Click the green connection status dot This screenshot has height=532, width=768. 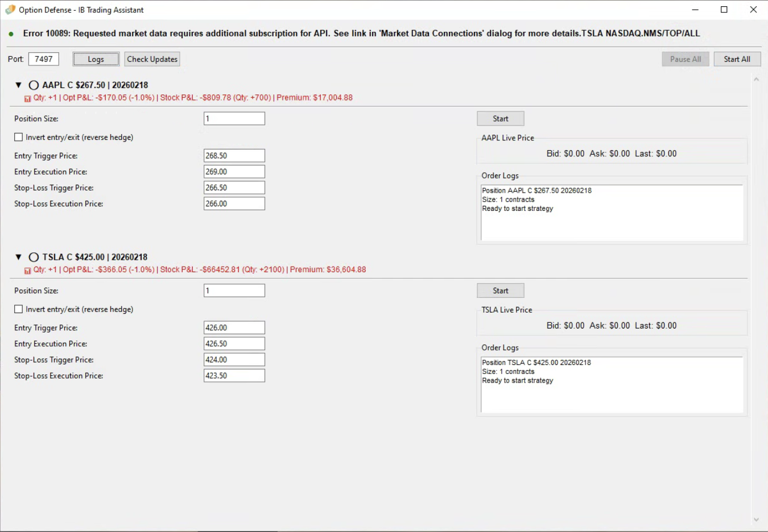point(11,34)
